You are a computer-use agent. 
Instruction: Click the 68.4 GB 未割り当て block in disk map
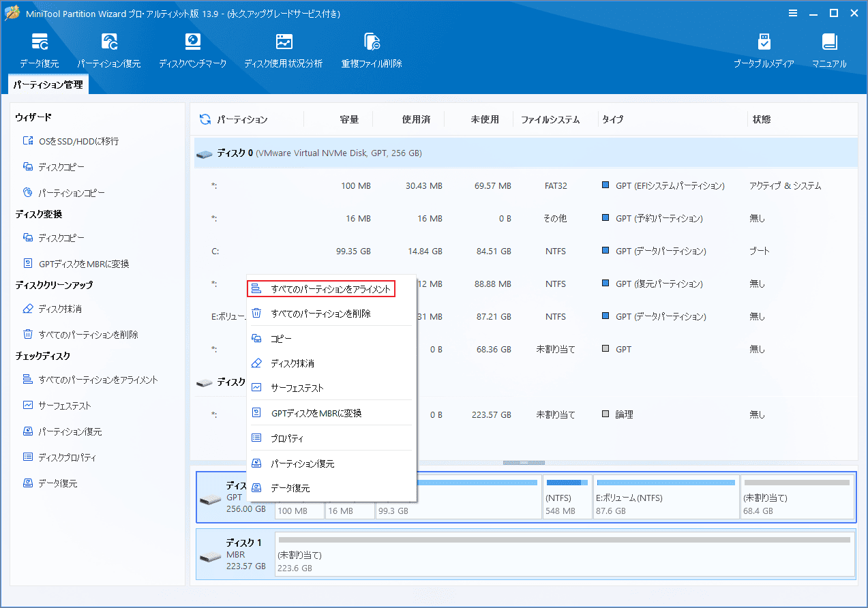coord(796,498)
